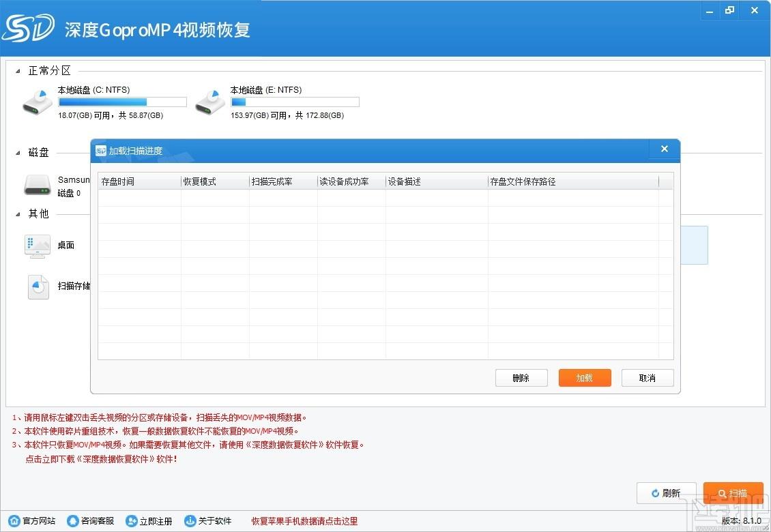Sort by 扫描完成率 column header

click(284, 181)
